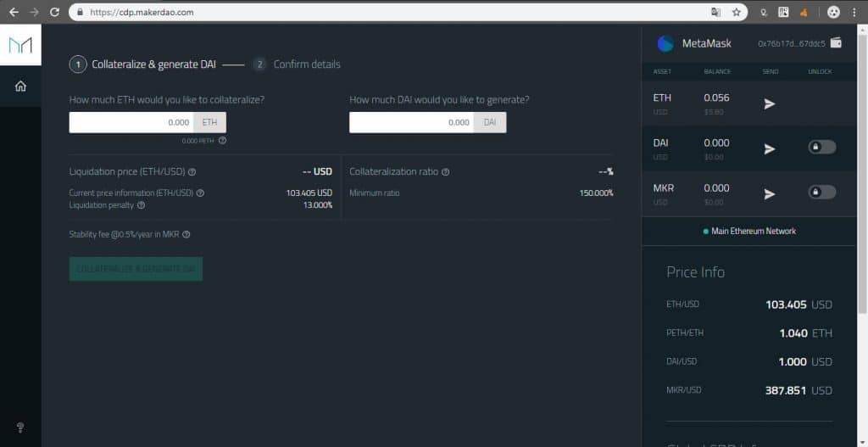Viewport: 868px width, 447px height.
Task: Click the Minimum ratio value 150.000%
Action: (596, 193)
